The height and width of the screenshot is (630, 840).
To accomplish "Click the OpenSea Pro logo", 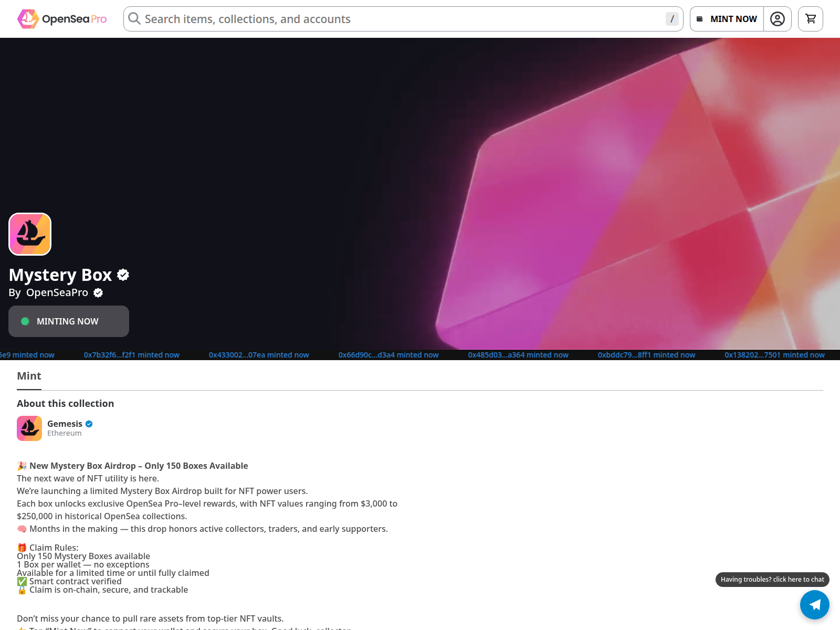I will tap(62, 19).
